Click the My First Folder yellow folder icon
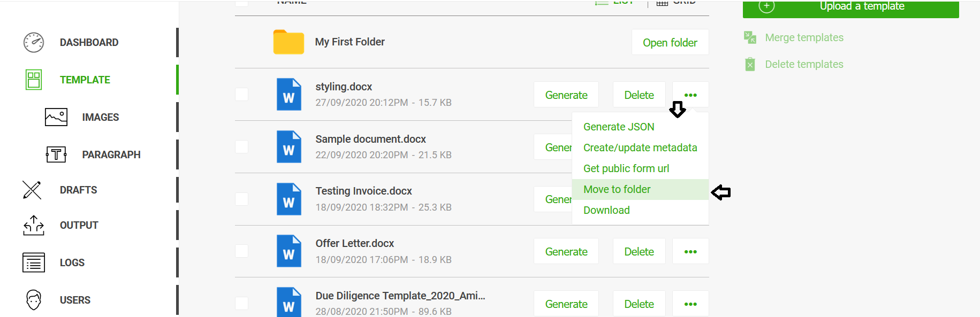Screen dimensions: 980x317 tap(288, 42)
